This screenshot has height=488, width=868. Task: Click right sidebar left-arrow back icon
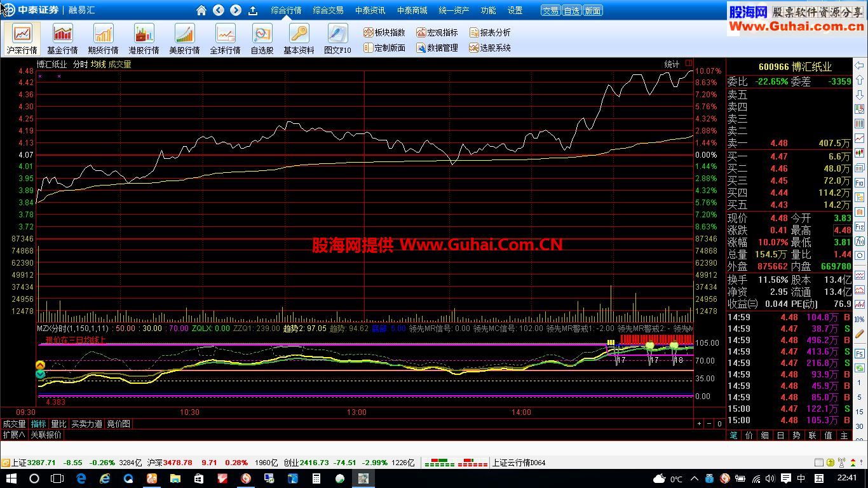(x=860, y=65)
